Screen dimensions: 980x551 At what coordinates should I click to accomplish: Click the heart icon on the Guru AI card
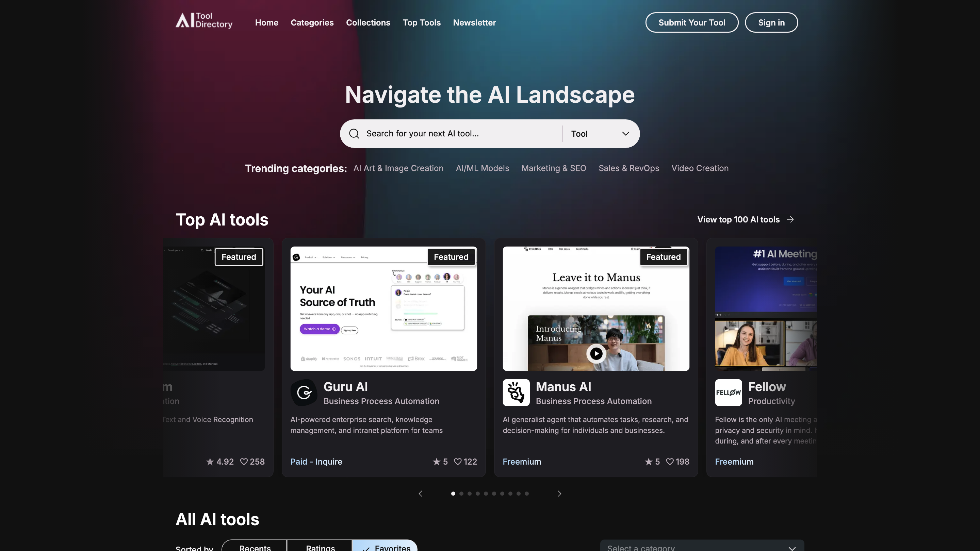pos(458,462)
